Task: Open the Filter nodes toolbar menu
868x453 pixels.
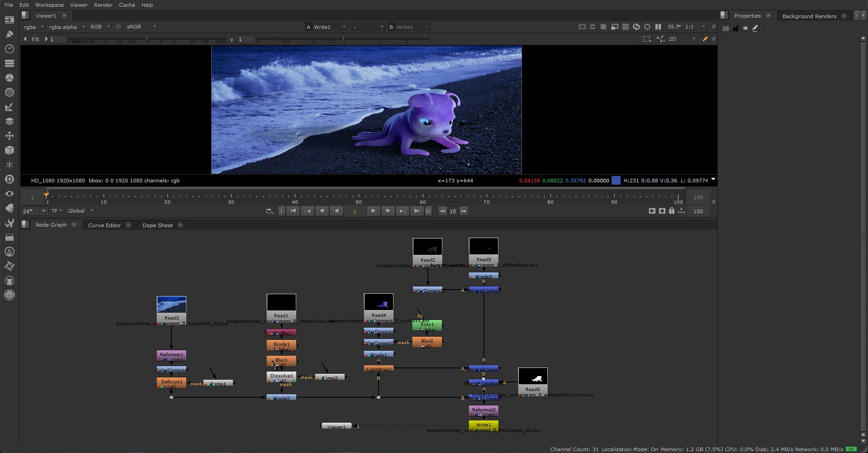Action: (x=9, y=92)
